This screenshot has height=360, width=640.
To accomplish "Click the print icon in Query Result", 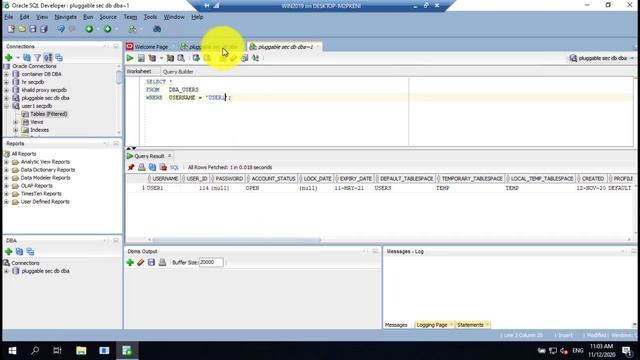I will coord(142,167).
